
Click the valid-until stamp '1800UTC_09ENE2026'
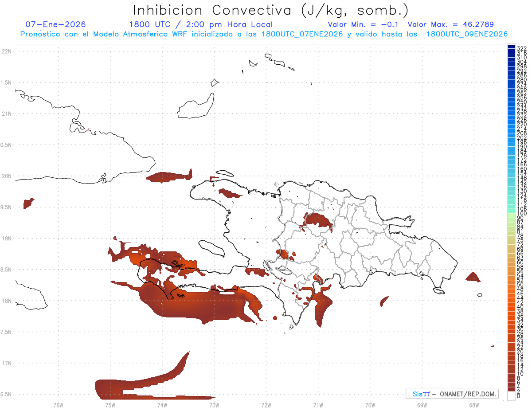click(x=467, y=34)
